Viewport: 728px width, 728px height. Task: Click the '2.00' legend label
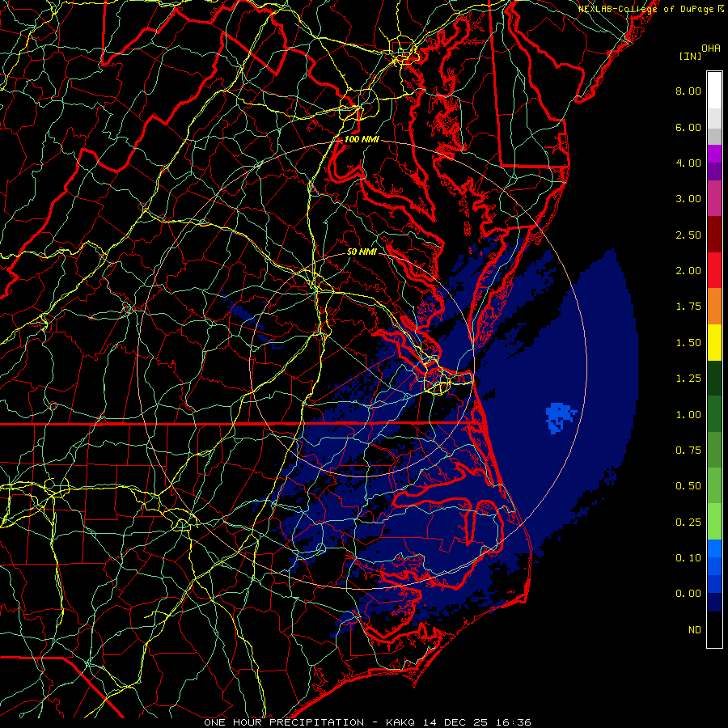click(x=688, y=271)
